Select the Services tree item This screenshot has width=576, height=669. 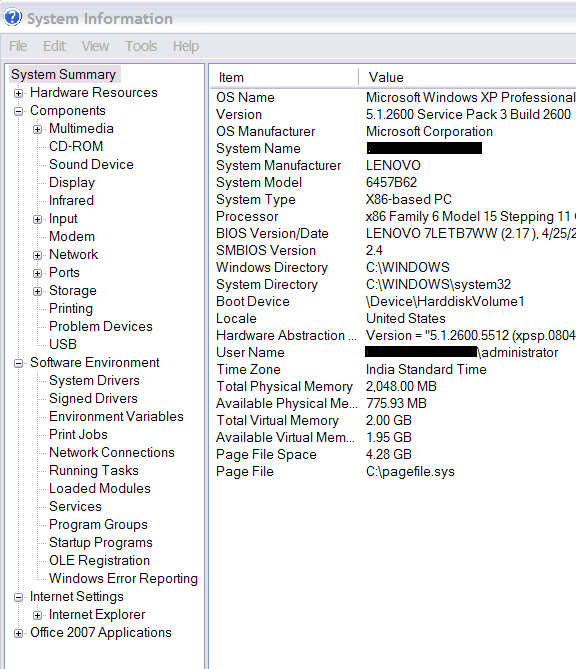pos(75,506)
